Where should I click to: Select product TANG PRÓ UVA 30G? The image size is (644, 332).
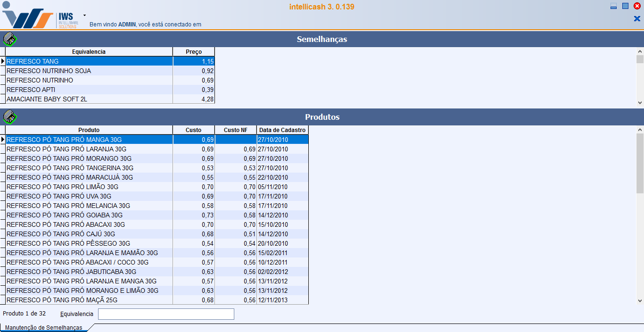point(157,196)
